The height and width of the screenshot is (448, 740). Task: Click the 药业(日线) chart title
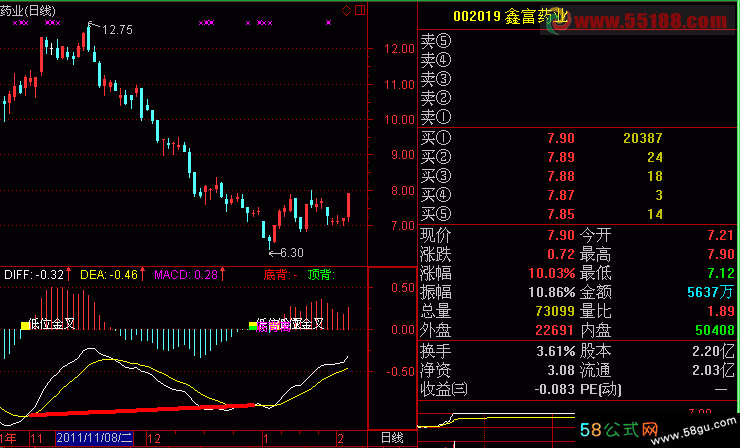(x=27, y=10)
